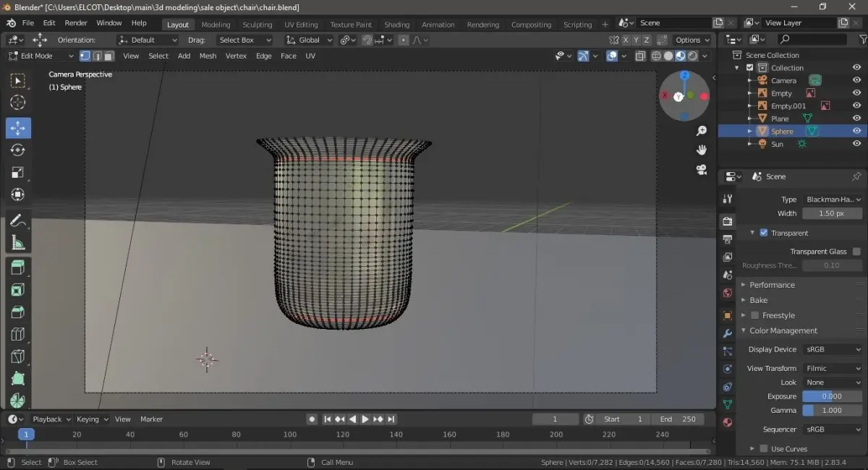This screenshot has height=470, width=868.
Task: Open Render properties tab
Action: 728,221
